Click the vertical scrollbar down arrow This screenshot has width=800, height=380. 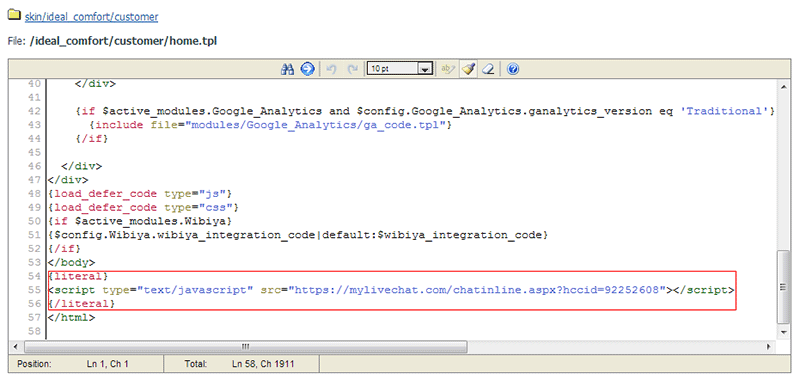[x=784, y=333]
